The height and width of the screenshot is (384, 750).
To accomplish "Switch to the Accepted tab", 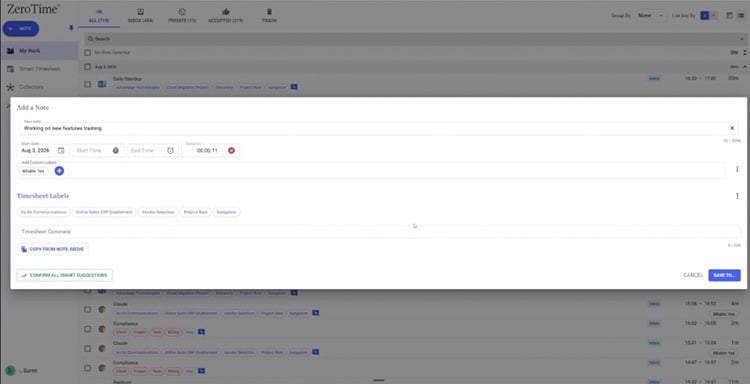I will [x=226, y=16].
